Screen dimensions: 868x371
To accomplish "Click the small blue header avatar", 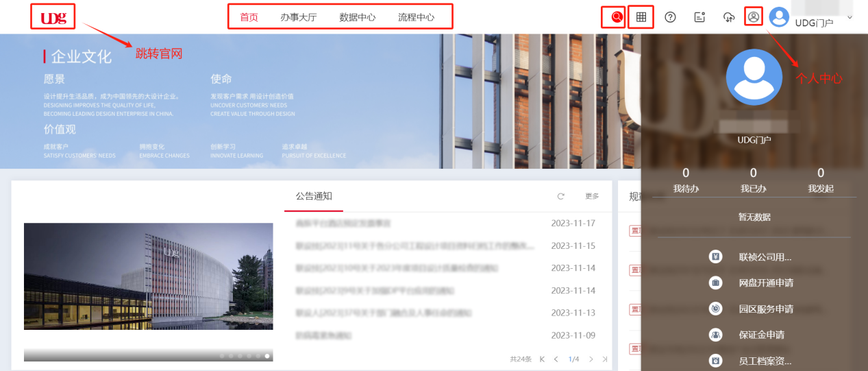I will [x=780, y=17].
